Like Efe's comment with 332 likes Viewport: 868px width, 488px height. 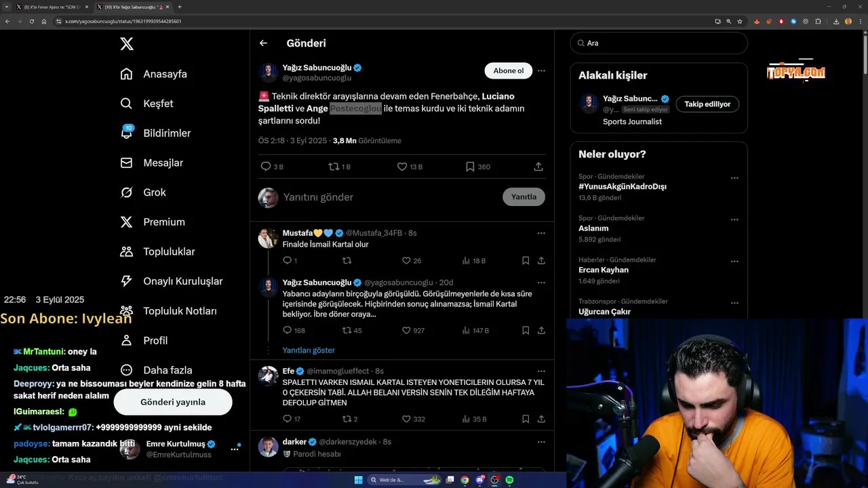(406, 419)
